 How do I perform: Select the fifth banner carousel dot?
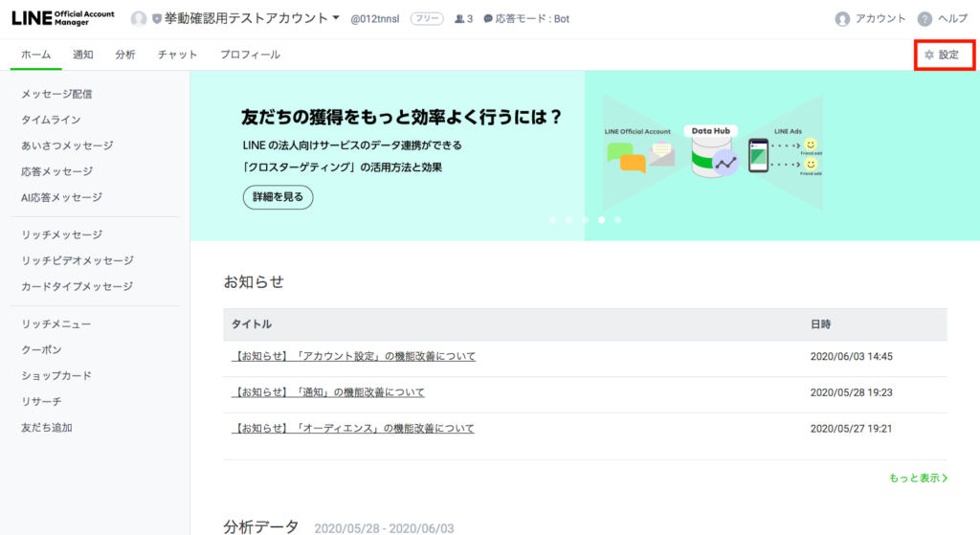click(x=617, y=220)
